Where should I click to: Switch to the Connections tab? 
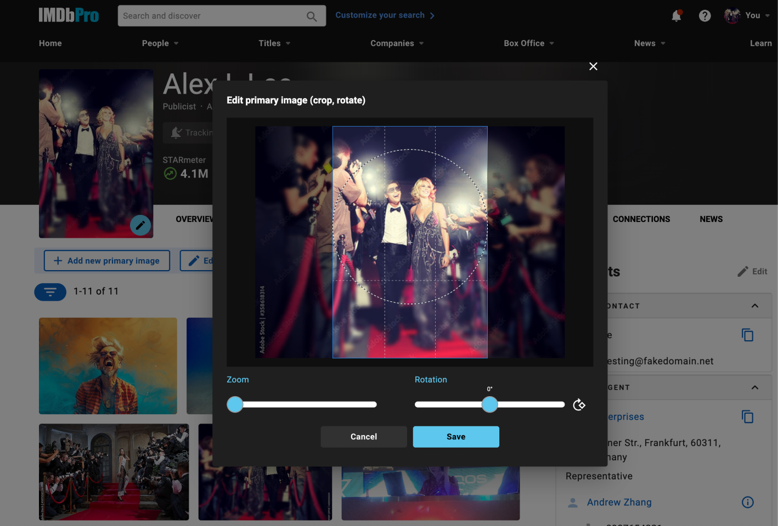641,219
